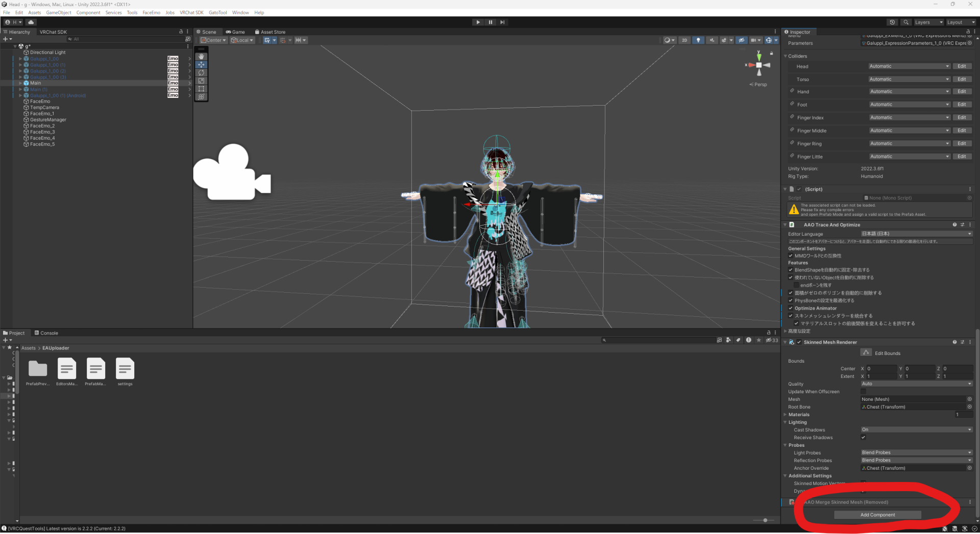Image resolution: width=980 pixels, height=534 pixels.
Task: Click Edit button for Head collider
Action: click(x=962, y=66)
